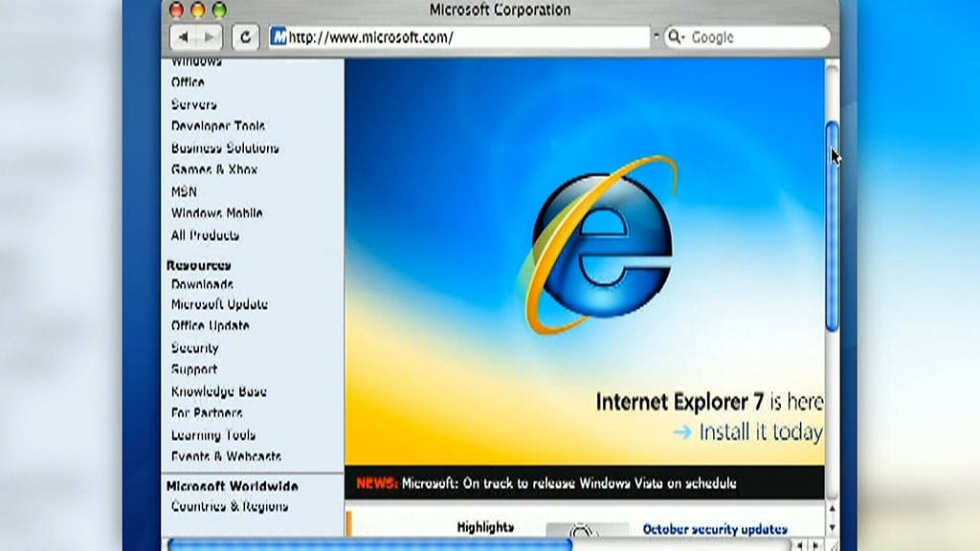Click the Microsoft favicon in the address bar
The height and width of the screenshot is (551, 980).
(x=278, y=35)
